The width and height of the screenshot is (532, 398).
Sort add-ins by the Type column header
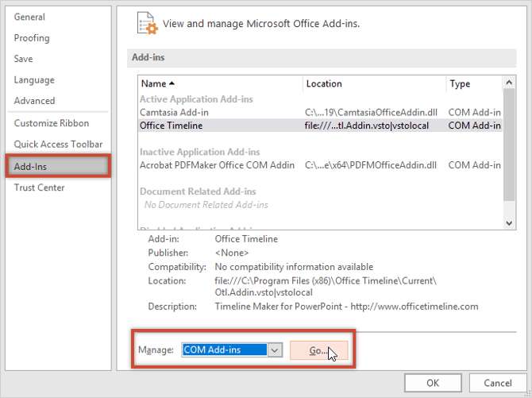click(x=474, y=83)
